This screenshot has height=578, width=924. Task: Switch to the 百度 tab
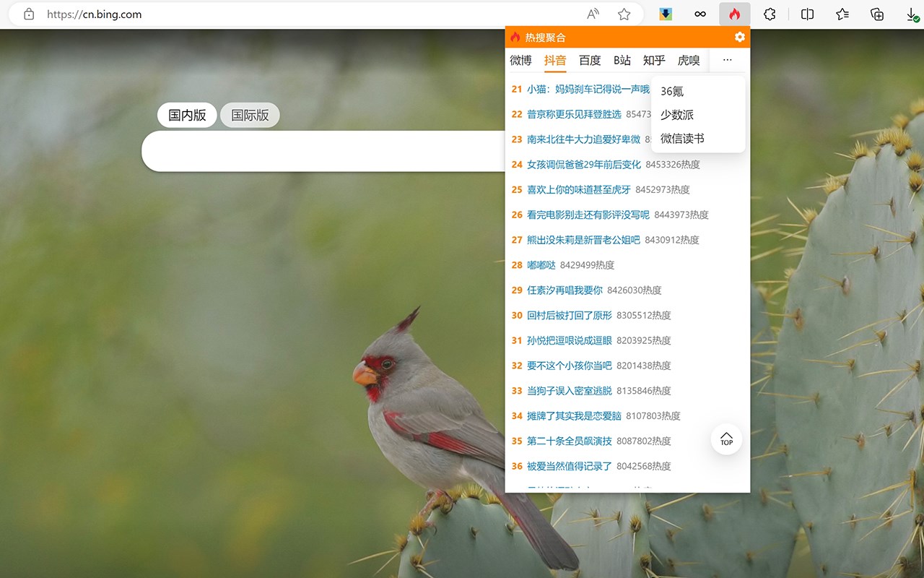point(590,61)
